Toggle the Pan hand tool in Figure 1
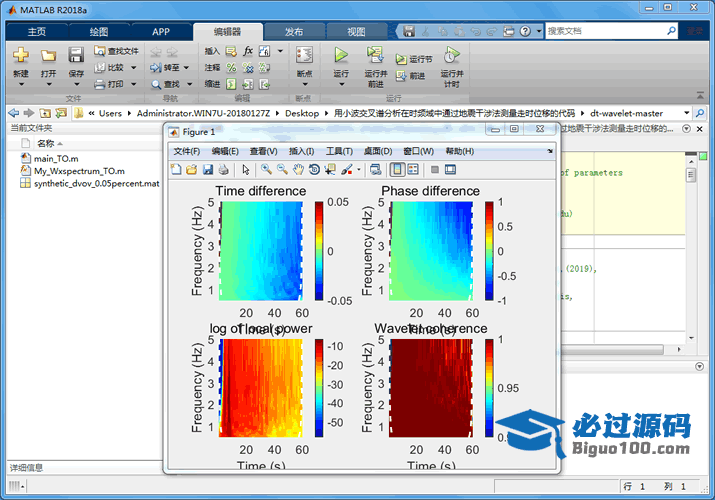The width and height of the screenshot is (715, 500). coord(298,170)
